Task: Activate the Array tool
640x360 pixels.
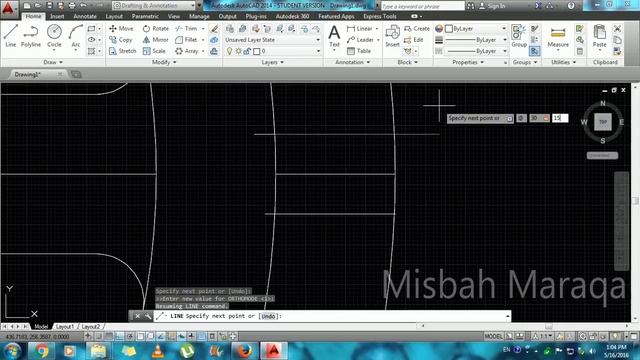Action: coord(187,51)
